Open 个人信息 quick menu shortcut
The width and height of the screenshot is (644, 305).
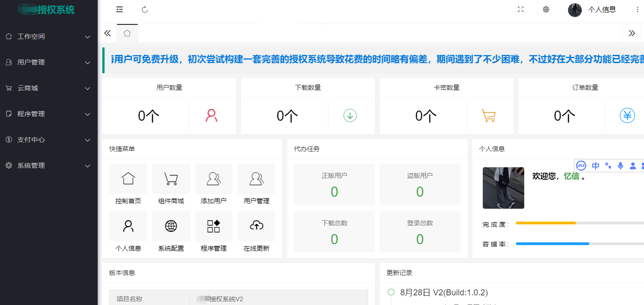[128, 232]
